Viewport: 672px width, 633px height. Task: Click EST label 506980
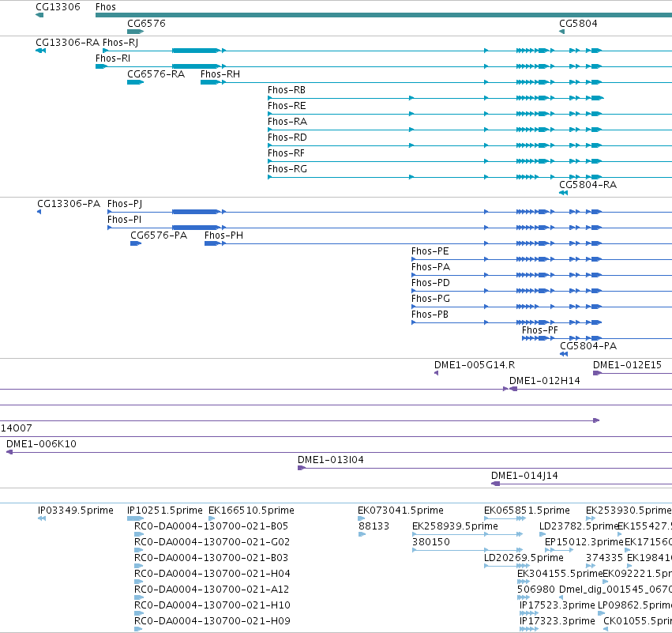[x=536, y=590]
